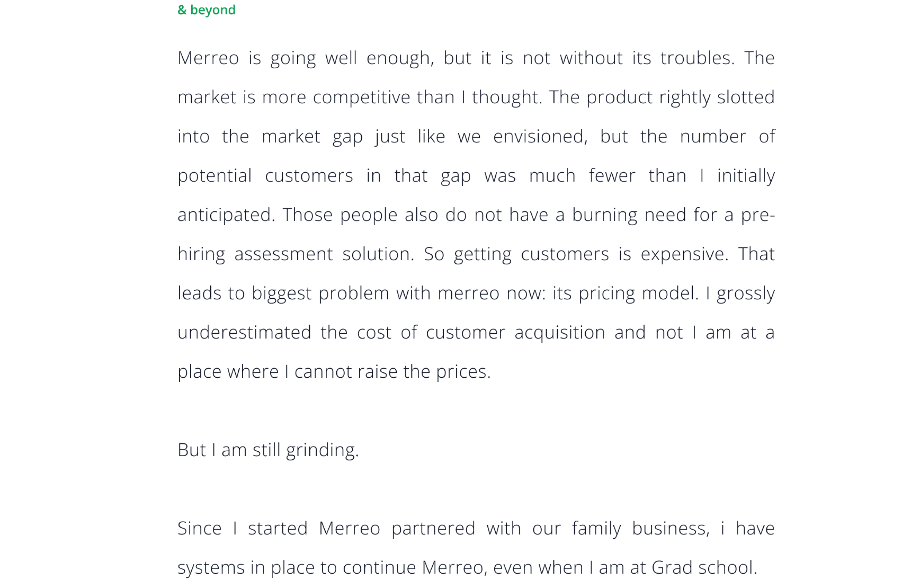Click the phrase "Since I started Merreo"
Image resolution: width=911 pixels, height=588 pixels.
(279, 528)
